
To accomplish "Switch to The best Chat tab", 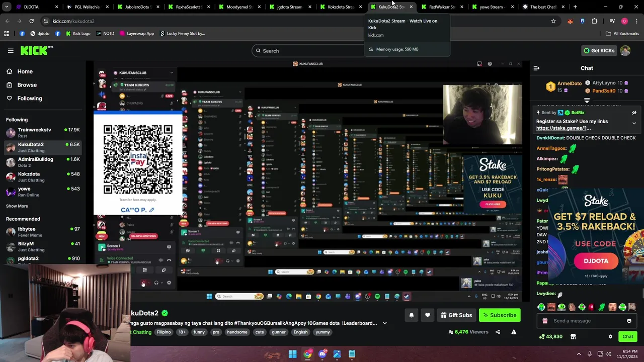I will click(542, 7).
